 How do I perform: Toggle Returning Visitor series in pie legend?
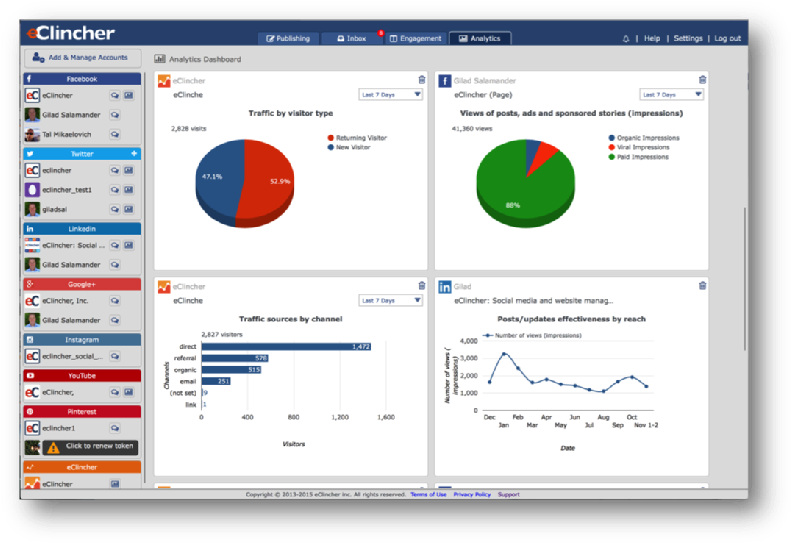[356, 138]
